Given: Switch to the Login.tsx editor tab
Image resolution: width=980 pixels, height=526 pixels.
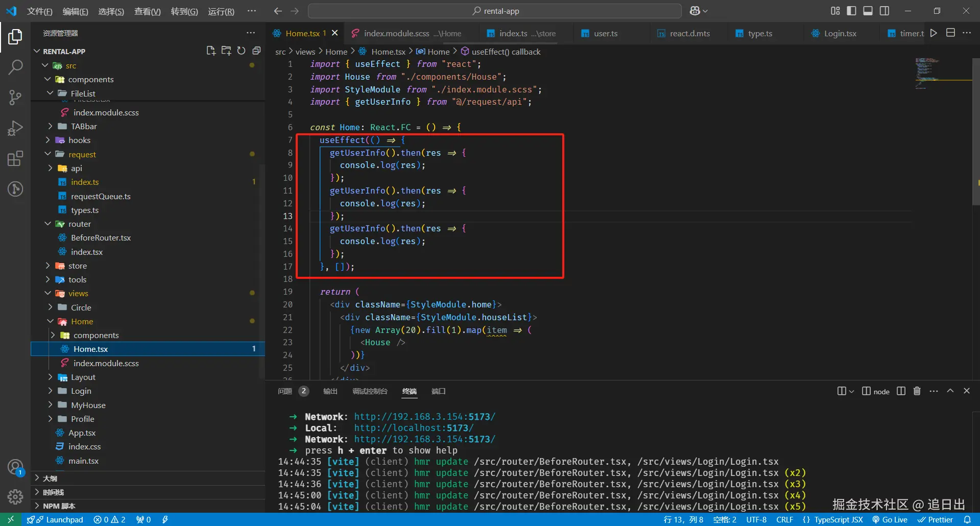Looking at the screenshot, I should click(840, 33).
